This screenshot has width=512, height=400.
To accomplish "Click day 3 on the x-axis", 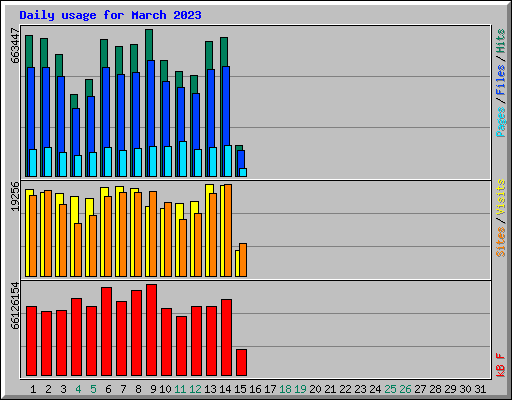I will click(x=63, y=389).
